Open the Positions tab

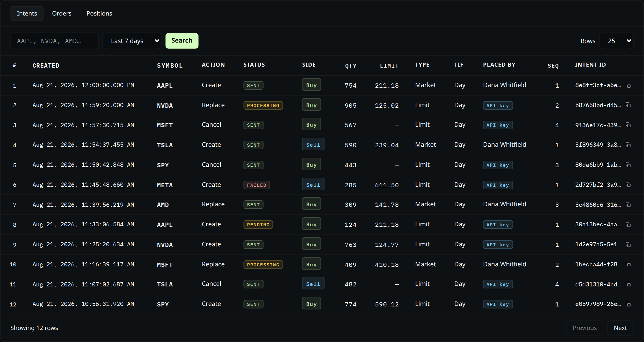(99, 14)
